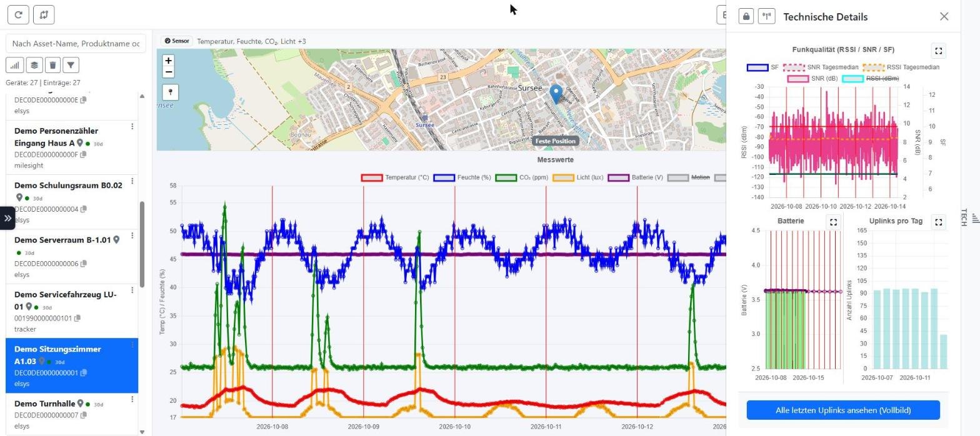Click the refresh icon in top toolbar
Screen dimensions: 980x436
pos(19,14)
